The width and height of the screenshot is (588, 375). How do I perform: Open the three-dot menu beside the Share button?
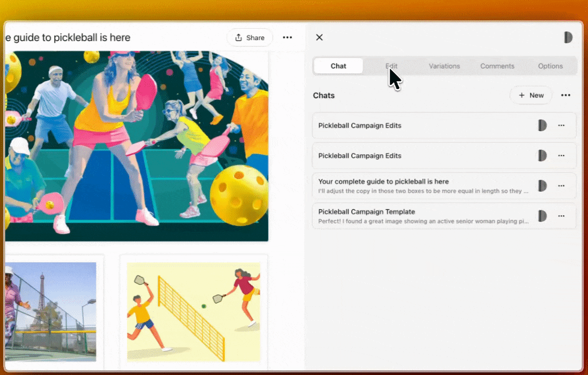coord(287,37)
